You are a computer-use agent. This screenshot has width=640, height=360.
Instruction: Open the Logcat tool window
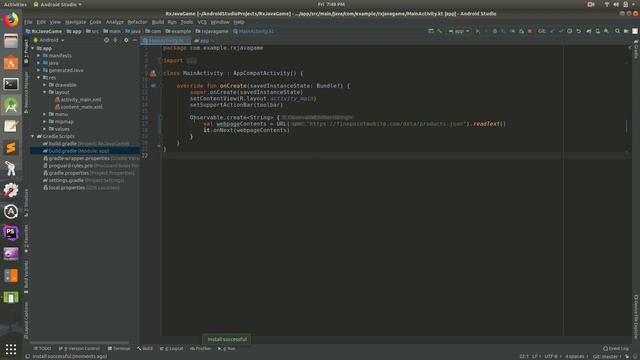tap(172, 349)
